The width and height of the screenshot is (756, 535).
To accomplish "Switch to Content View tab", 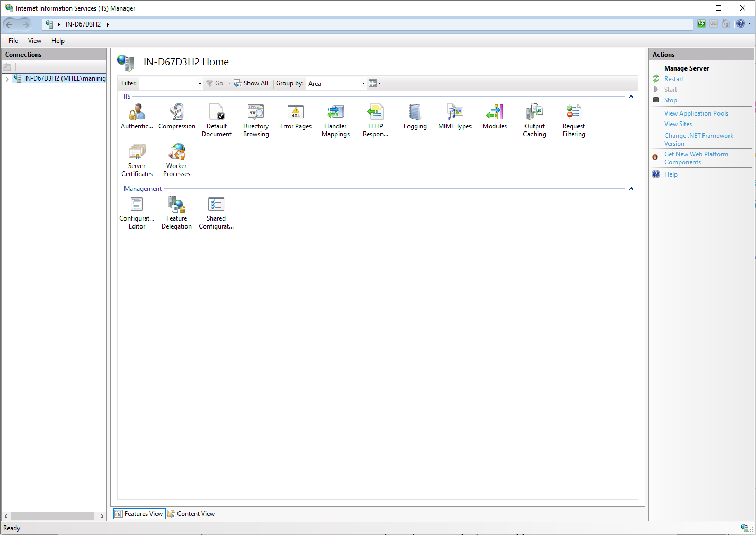I will 191,514.
